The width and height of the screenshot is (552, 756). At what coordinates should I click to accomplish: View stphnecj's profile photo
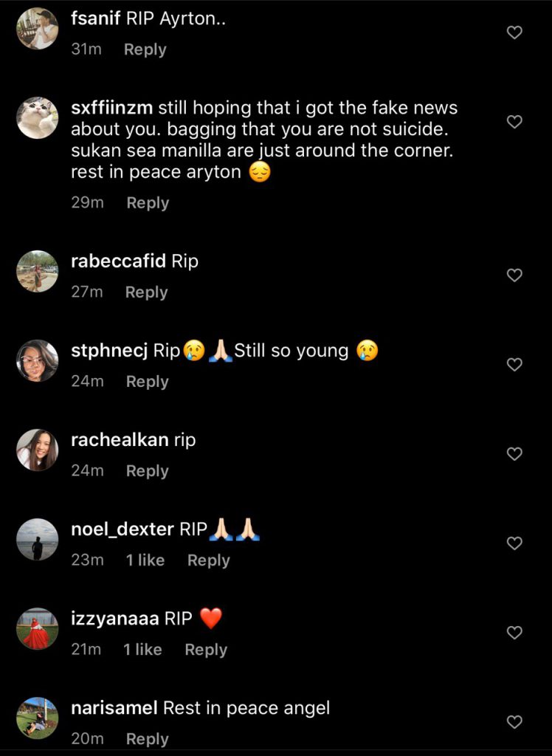pos(37,361)
